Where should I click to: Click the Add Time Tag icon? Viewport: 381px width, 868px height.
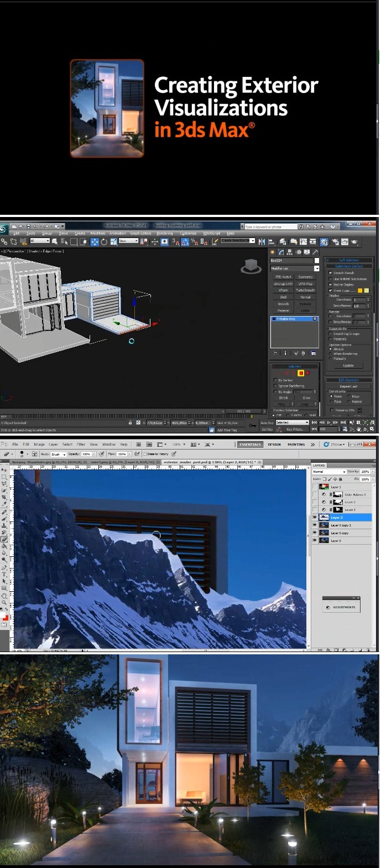212,430
